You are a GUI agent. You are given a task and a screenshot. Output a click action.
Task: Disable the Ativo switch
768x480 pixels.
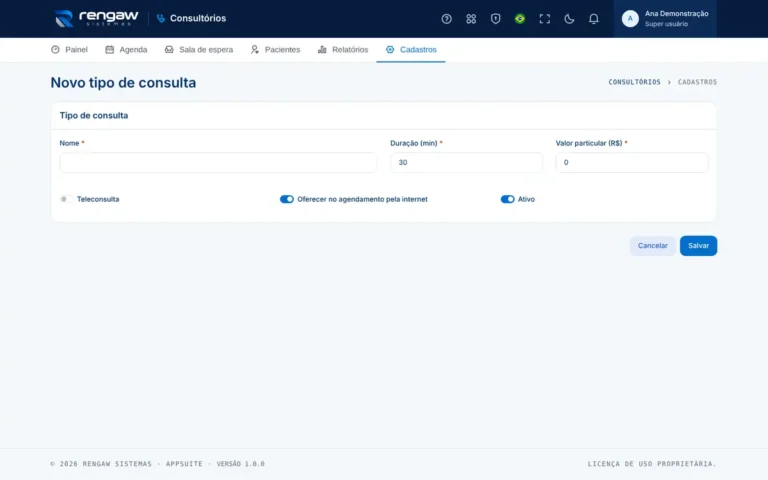(507, 199)
